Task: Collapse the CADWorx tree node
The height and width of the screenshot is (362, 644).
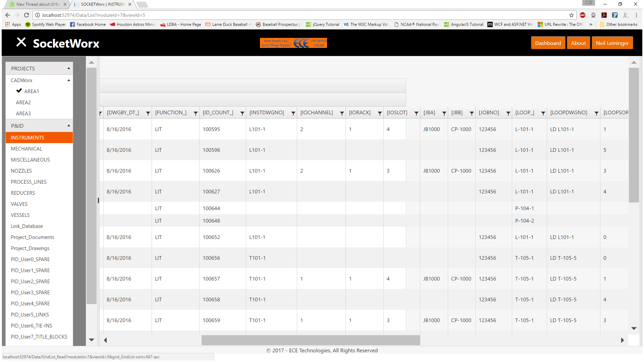Action: pos(69,80)
